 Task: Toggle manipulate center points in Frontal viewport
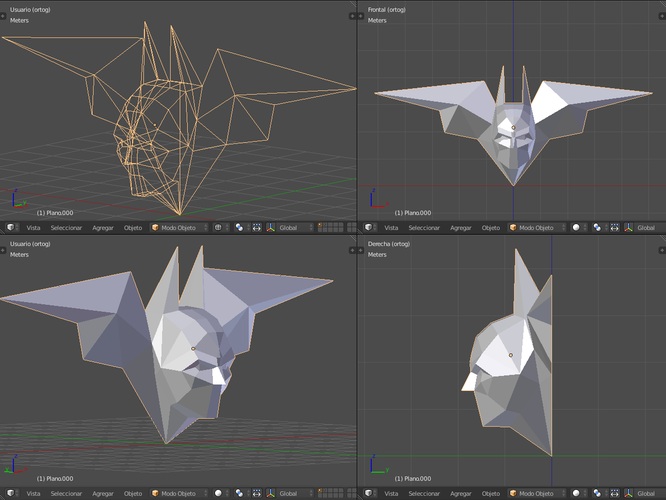point(615,228)
